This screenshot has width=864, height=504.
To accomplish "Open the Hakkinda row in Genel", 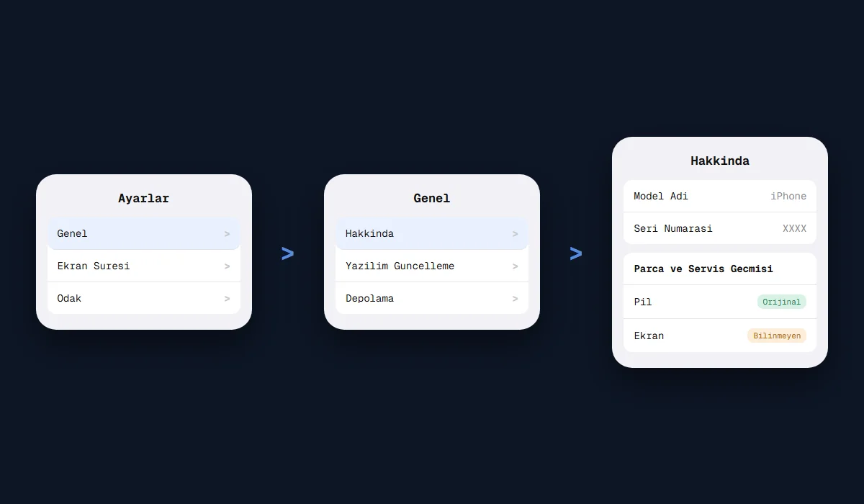I will pyautogui.click(x=432, y=233).
